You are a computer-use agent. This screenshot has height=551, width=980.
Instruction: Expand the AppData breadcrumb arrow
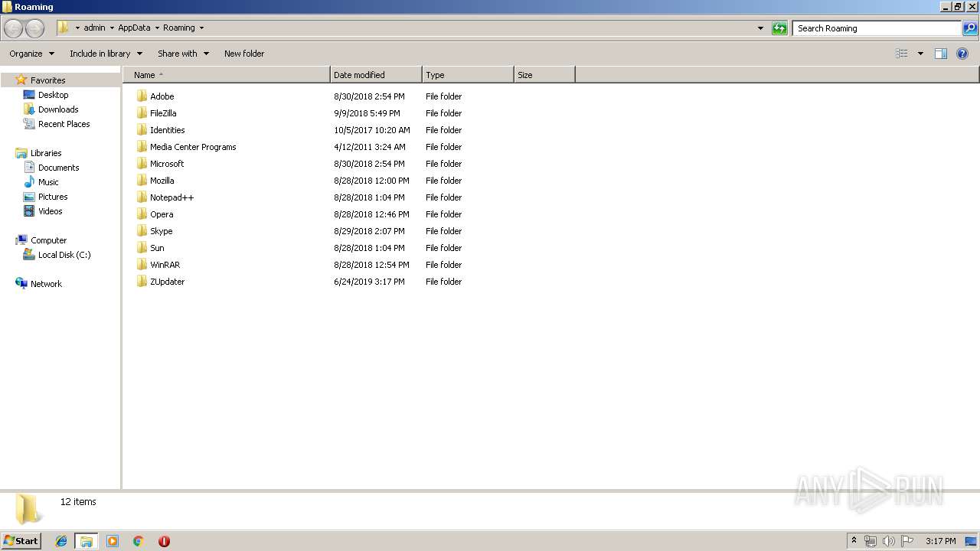coord(157,28)
